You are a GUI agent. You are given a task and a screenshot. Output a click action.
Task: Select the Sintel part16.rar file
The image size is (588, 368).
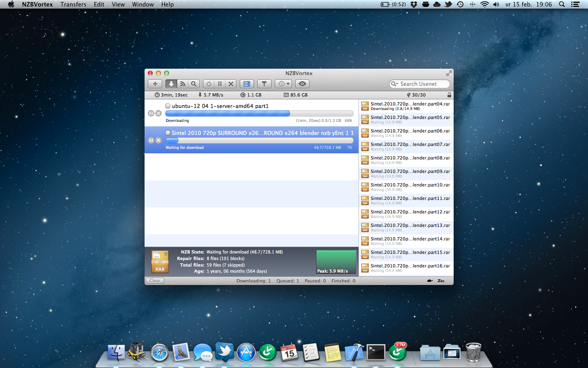coord(406,268)
